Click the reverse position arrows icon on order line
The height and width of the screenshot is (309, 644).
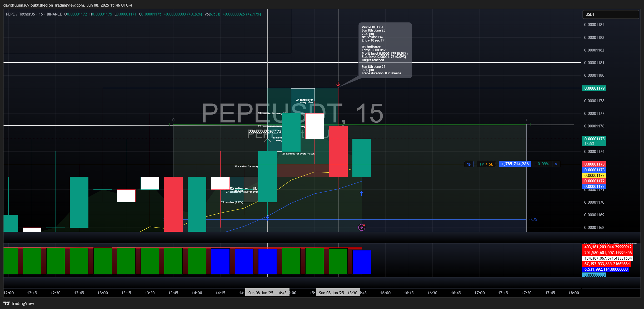[x=469, y=164]
